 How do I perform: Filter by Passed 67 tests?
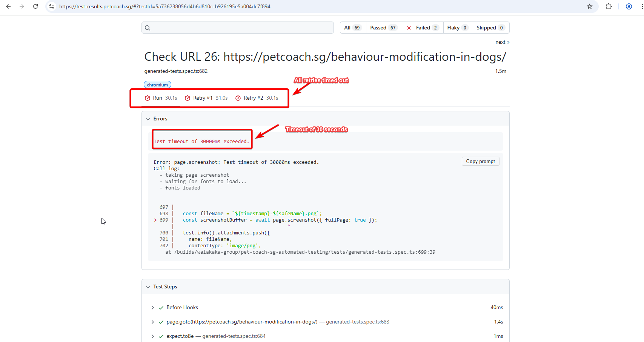[x=384, y=28]
